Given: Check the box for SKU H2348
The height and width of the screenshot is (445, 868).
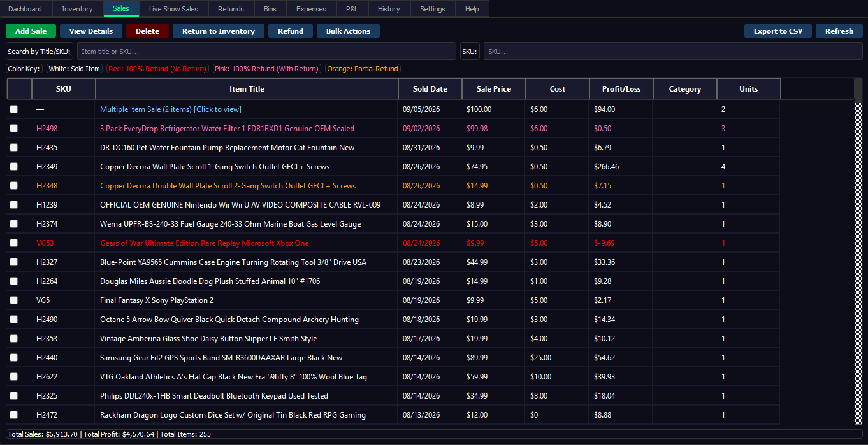Looking at the screenshot, I should [14, 186].
